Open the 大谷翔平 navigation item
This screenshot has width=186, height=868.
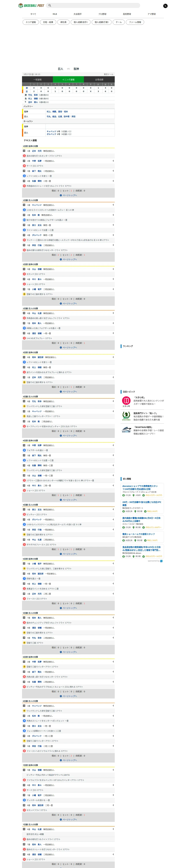pos(78,14)
